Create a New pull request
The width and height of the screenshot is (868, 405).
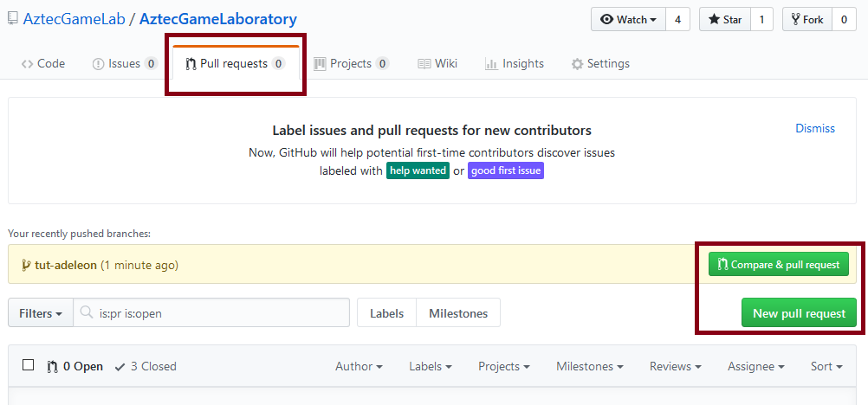pyautogui.click(x=799, y=313)
